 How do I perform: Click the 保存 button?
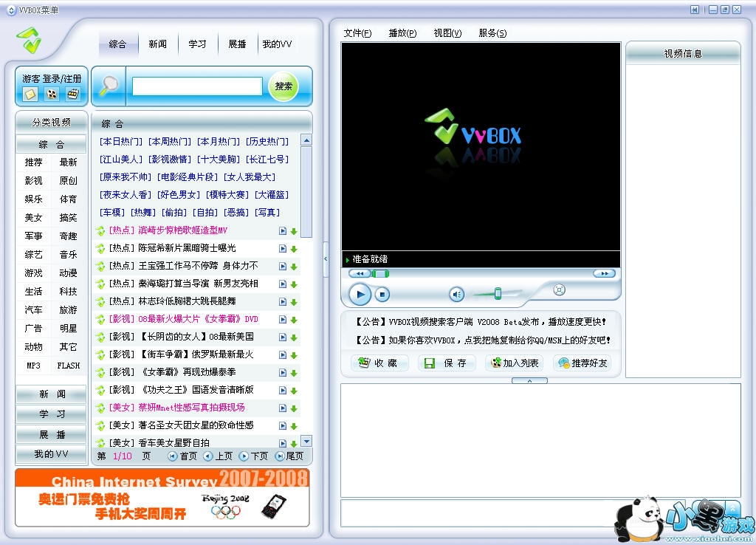pyautogui.click(x=447, y=363)
